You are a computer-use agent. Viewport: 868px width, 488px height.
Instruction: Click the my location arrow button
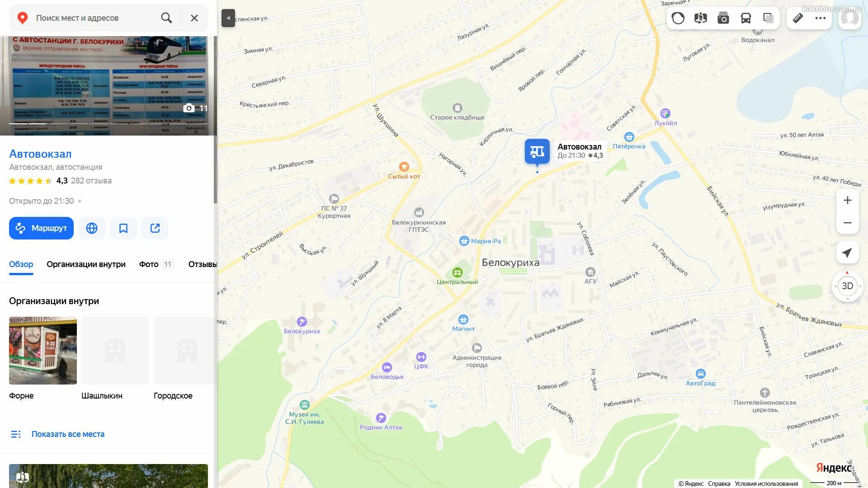(848, 253)
